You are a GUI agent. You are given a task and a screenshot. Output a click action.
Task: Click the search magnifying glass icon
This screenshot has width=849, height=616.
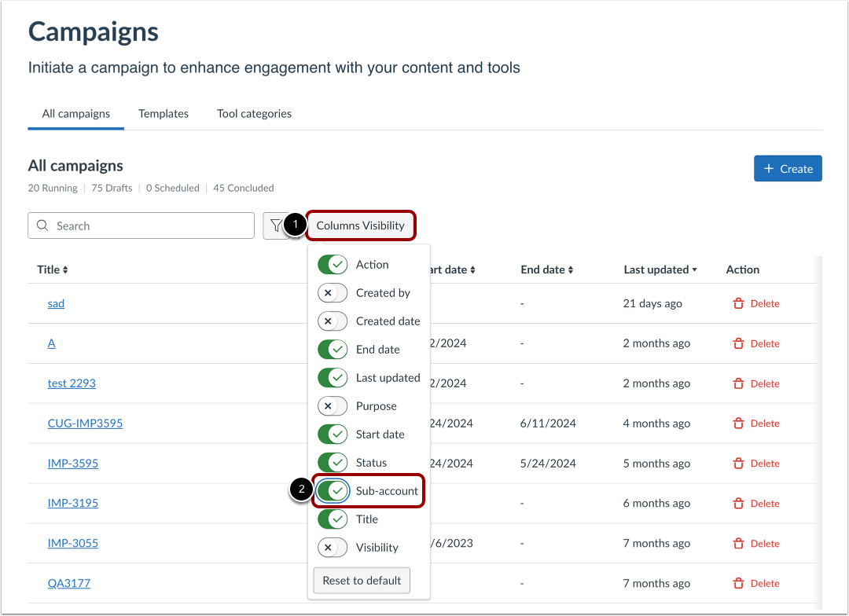[x=42, y=225]
